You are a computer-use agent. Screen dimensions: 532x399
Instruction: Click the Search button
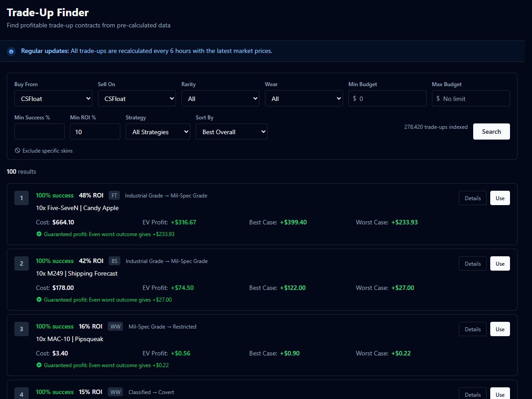coord(491,132)
